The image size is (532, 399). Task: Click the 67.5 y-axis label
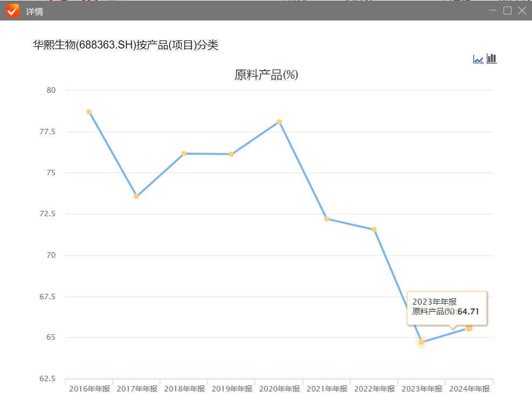tap(47, 297)
